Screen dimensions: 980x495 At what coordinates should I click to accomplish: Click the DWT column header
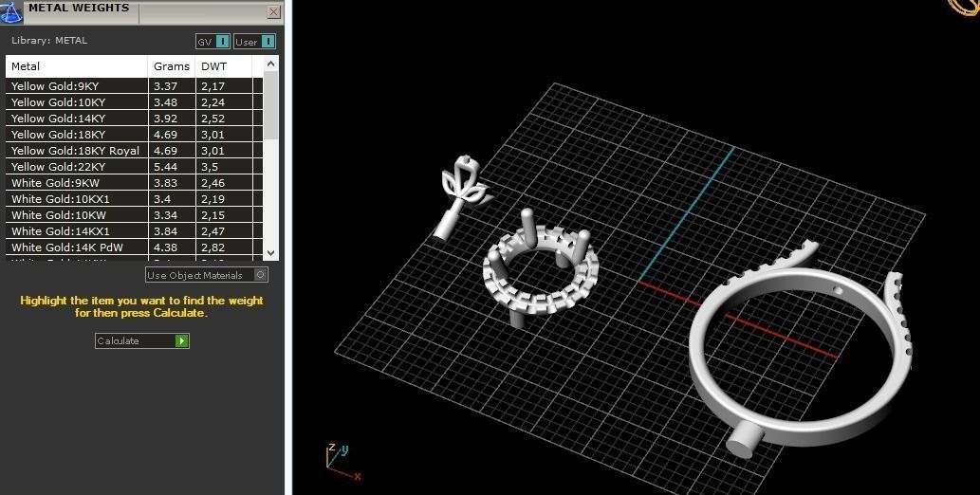tap(224, 66)
